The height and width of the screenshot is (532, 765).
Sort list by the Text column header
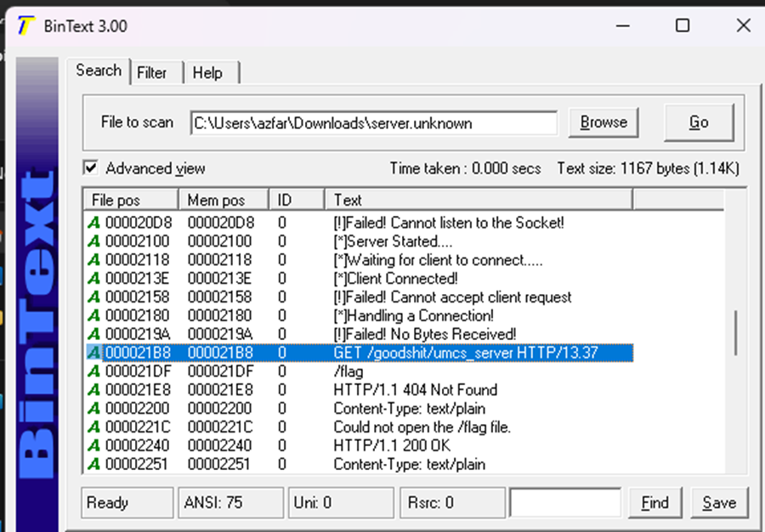pyautogui.click(x=478, y=201)
